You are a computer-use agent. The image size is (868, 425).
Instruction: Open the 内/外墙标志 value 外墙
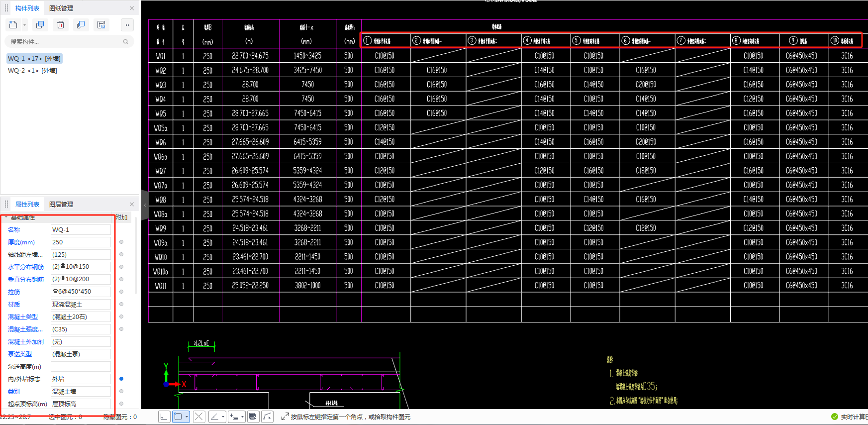coord(81,379)
